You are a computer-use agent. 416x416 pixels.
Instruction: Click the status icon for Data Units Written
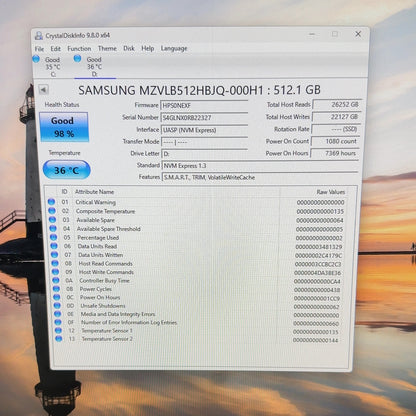[x=54, y=255]
